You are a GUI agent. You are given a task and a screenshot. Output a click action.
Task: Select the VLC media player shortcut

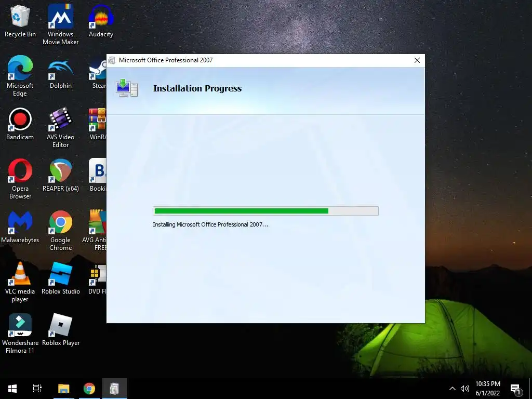click(x=20, y=282)
